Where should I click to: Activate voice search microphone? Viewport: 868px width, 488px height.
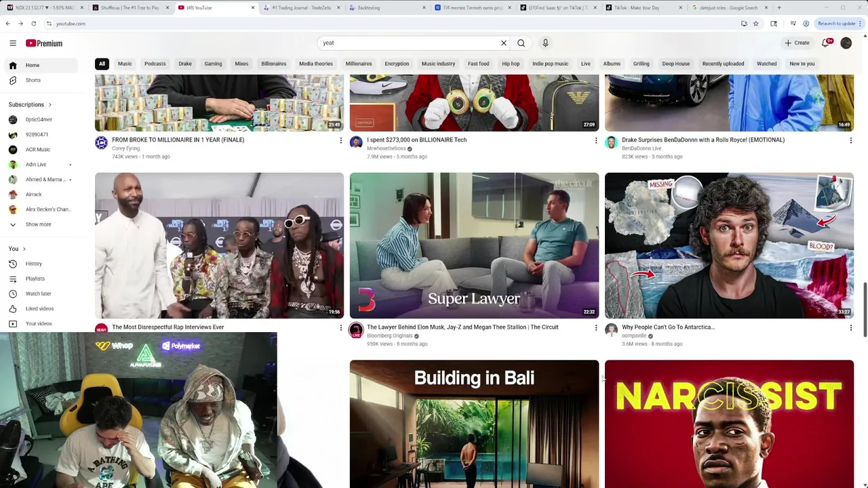(545, 43)
